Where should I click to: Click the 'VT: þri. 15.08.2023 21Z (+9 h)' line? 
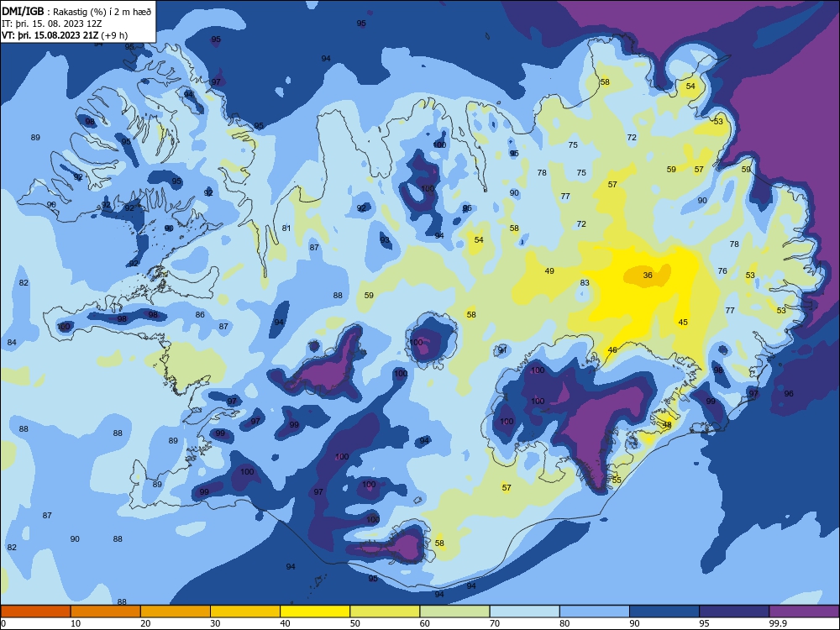pyautogui.click(x=65, y=35)
